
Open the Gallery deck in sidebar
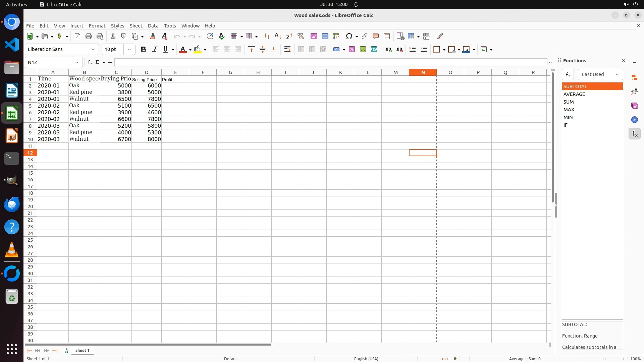634,106
